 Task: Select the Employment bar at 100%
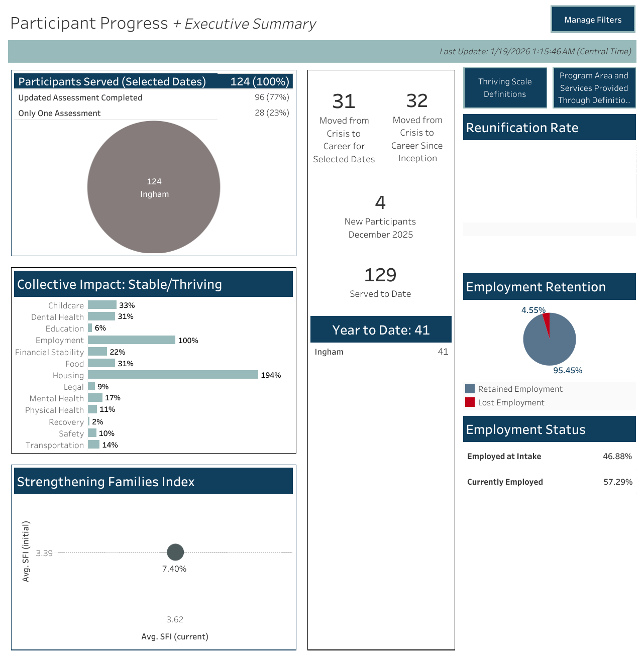(132, 340)
